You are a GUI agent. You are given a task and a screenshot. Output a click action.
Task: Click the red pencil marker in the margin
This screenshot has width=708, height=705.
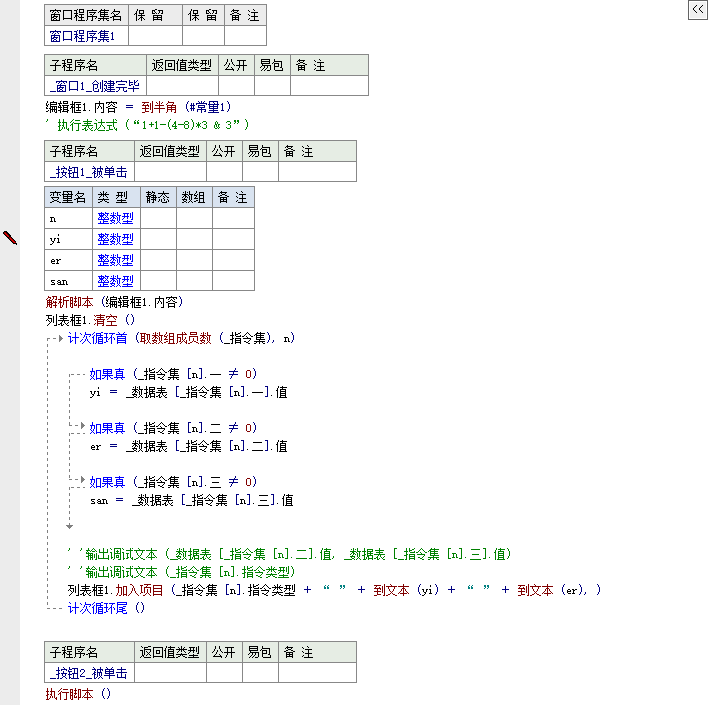coord(10,238)
